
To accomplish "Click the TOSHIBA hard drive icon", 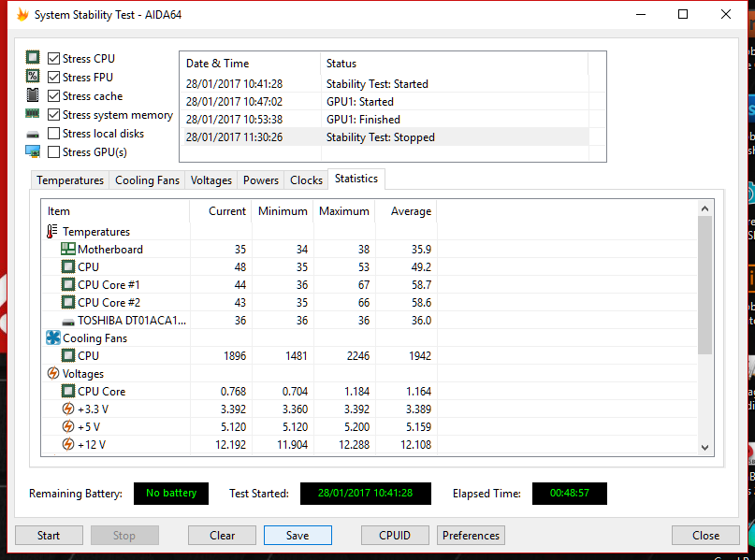I will [x=68, y=322].
